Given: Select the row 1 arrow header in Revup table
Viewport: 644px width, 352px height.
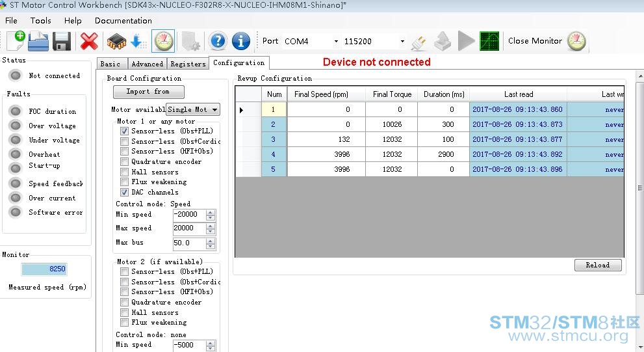Looking at the screenshot, I should coord(248,110).
